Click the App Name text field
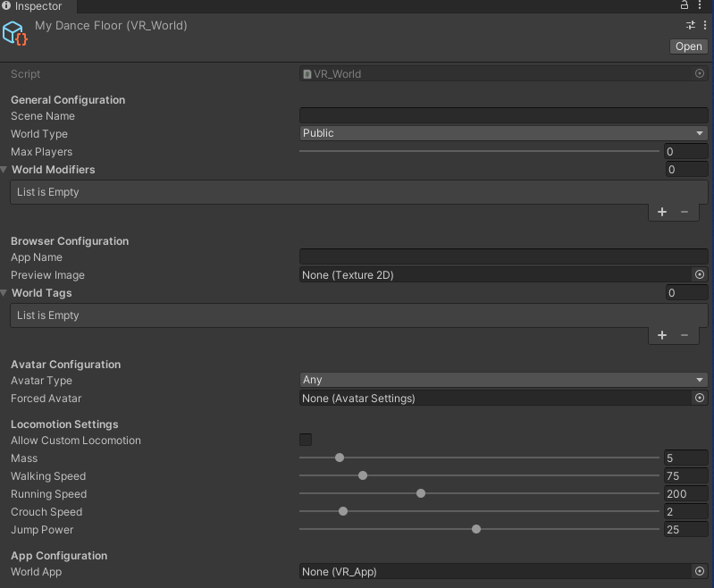 503,257
